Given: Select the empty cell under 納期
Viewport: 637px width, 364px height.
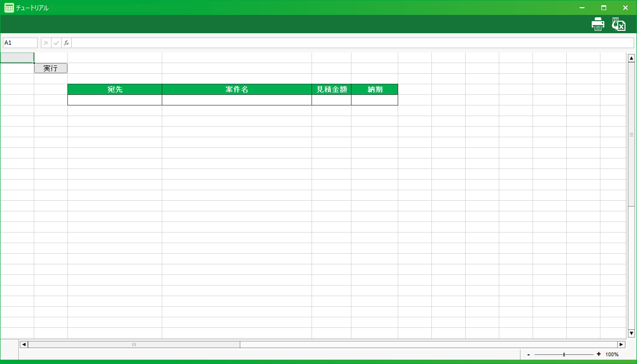Looking at the screenshot, I should pos(374,100).
